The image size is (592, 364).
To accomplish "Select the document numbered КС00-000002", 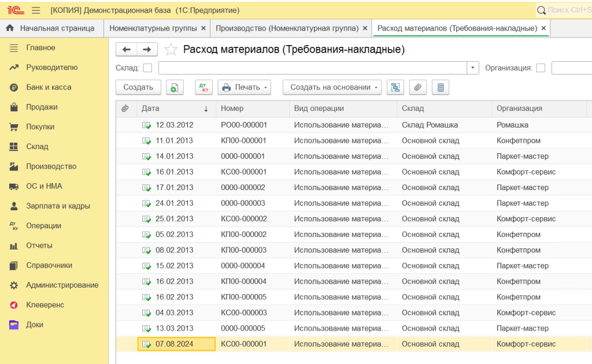I will point(244,219).
